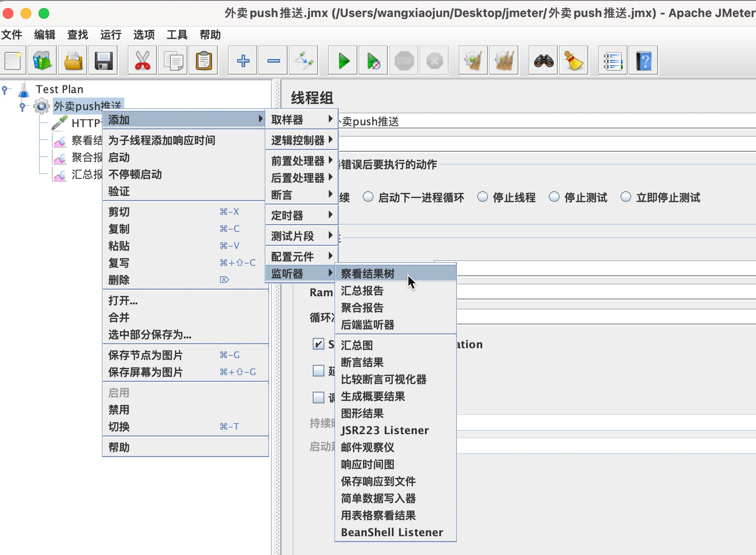Expand the 测试片段 submenu
Screen dimensions: 756x555
(302, 236)
